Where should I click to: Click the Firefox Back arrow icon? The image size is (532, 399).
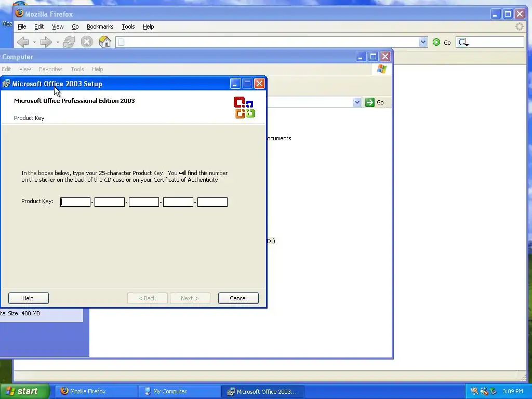click(23, 42)
